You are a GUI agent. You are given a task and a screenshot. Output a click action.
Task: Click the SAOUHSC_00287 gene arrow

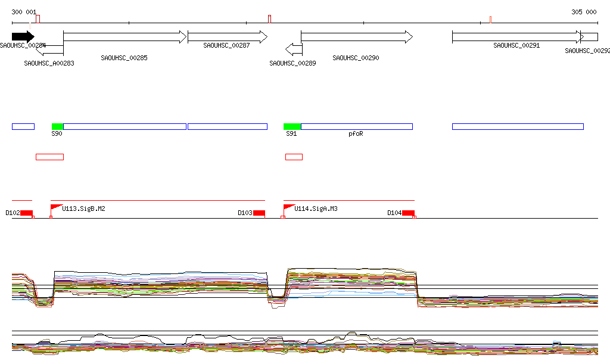click(228, 37)
